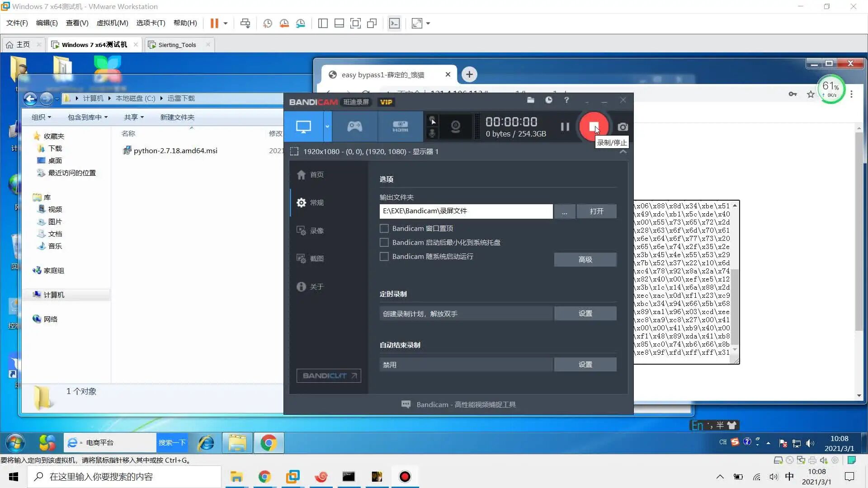Open the 虚拟机(M) menu
Screen dimensions: 868x488
(x=113, y=23)
